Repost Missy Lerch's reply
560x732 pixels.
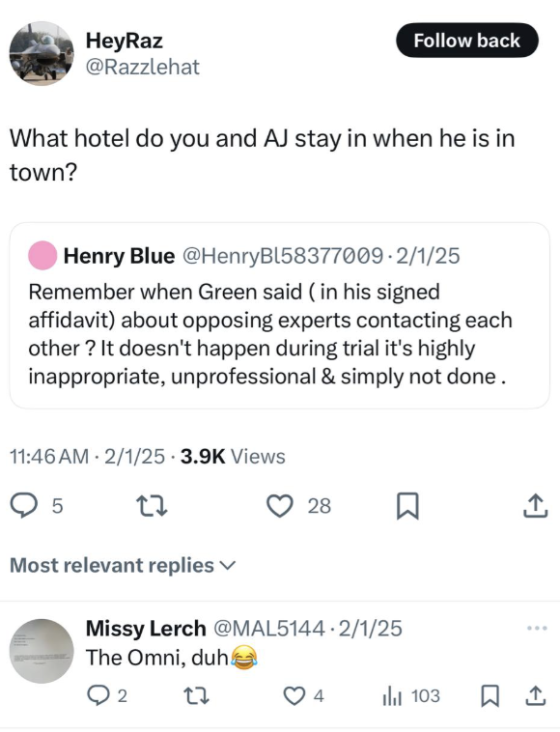[x=198, y=696]
